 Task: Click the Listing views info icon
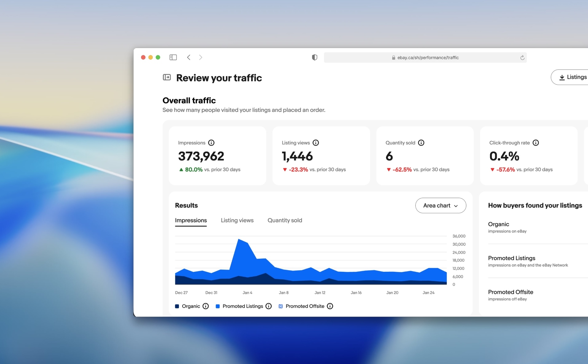pyautogui.click(x=316, y=143)
